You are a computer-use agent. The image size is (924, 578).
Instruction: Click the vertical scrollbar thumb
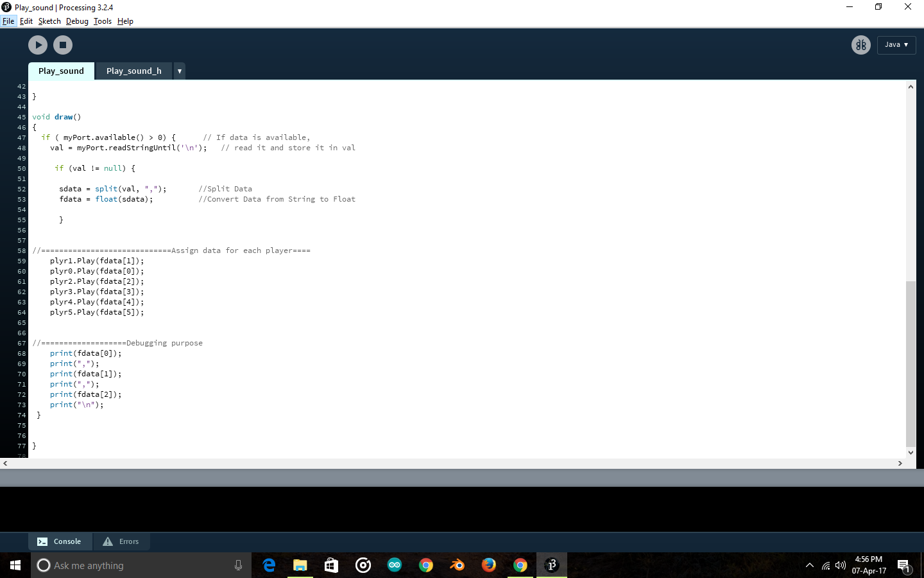click(911, 363)
